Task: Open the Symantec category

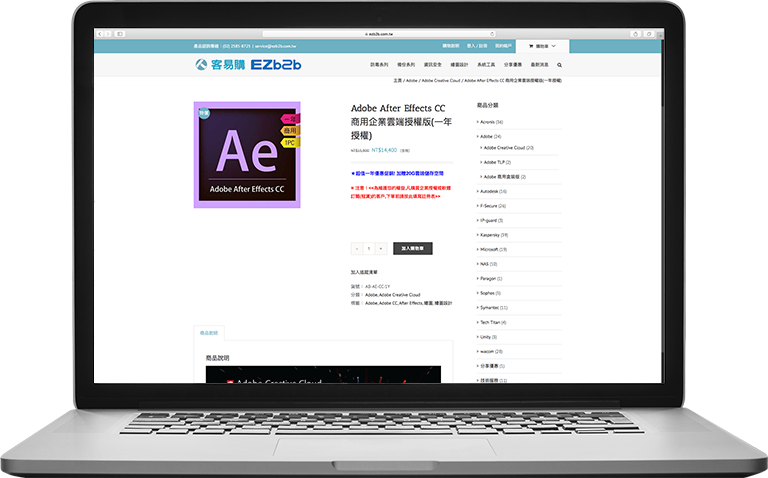Action: tap(492, 308)
